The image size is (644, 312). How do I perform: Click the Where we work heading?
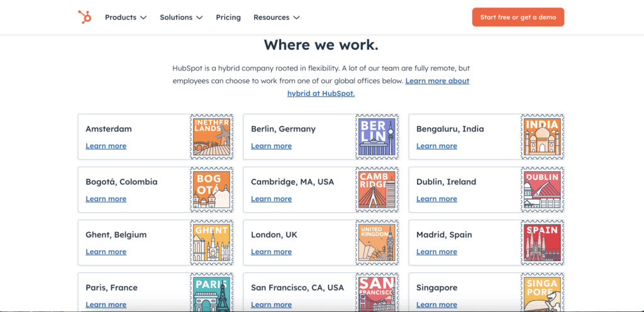(x=321, y=45)
